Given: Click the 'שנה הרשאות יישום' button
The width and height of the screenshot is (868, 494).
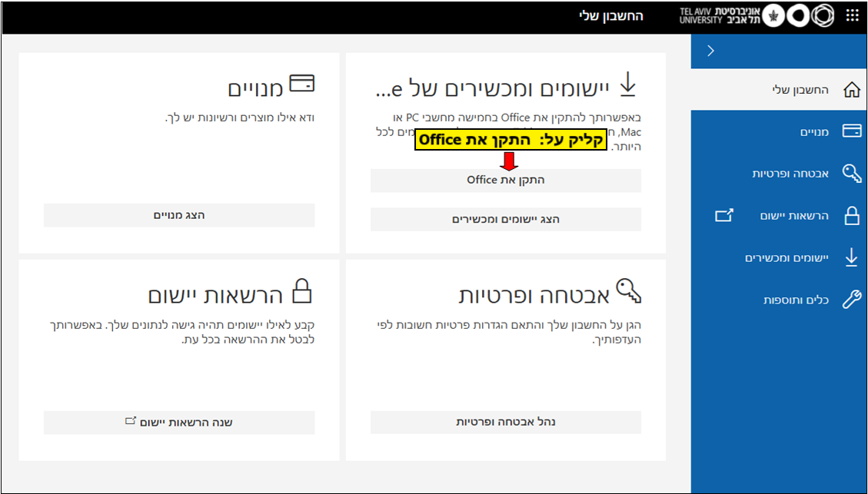Looking at the screenshot, I should 179,422.
